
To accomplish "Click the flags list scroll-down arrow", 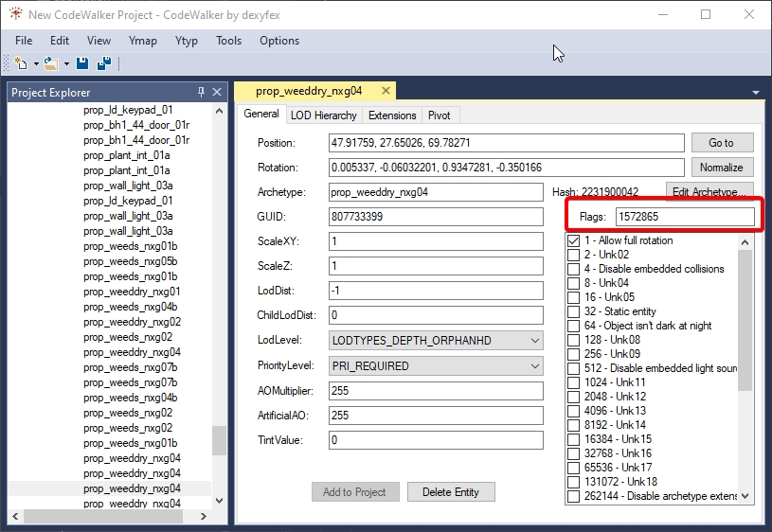I will point(745,496).
